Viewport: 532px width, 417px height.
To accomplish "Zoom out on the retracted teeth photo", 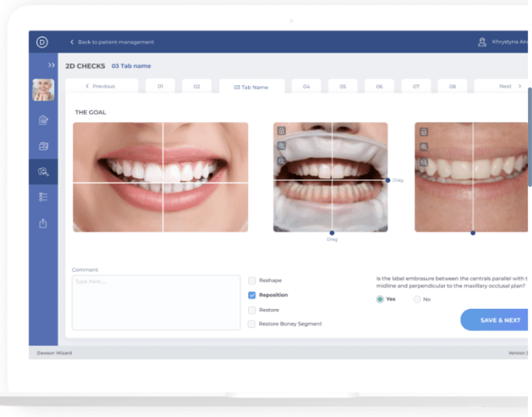I will pyautogui.click(x=281, y=161).
